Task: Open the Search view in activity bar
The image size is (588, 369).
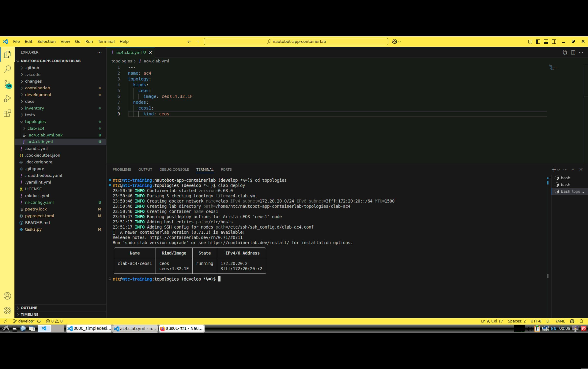Action: (7, 69)
